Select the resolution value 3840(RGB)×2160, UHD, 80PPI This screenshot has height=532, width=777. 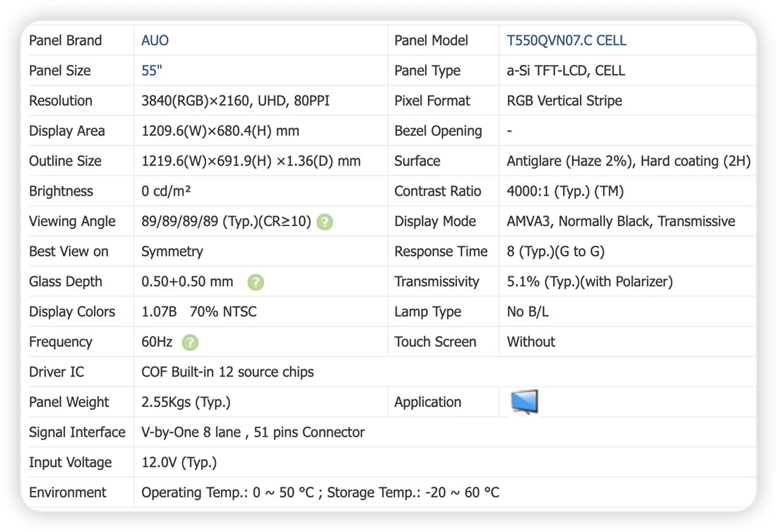235,101
